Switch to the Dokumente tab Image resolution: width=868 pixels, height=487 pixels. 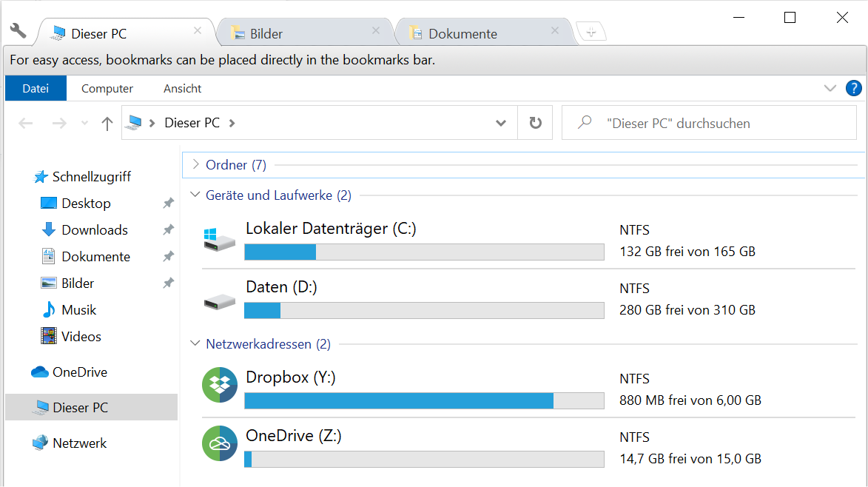click(485, 33)
